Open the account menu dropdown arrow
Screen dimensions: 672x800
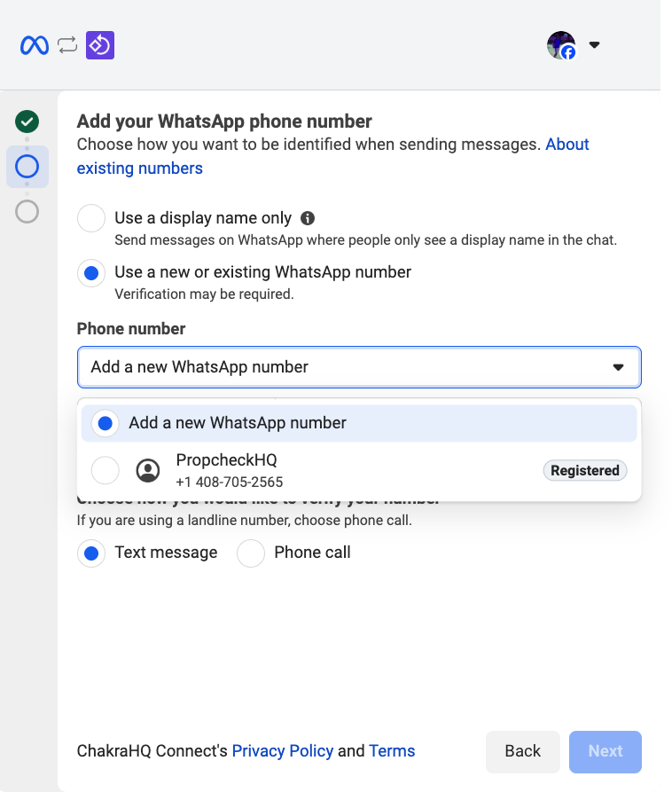coord(595,45)
